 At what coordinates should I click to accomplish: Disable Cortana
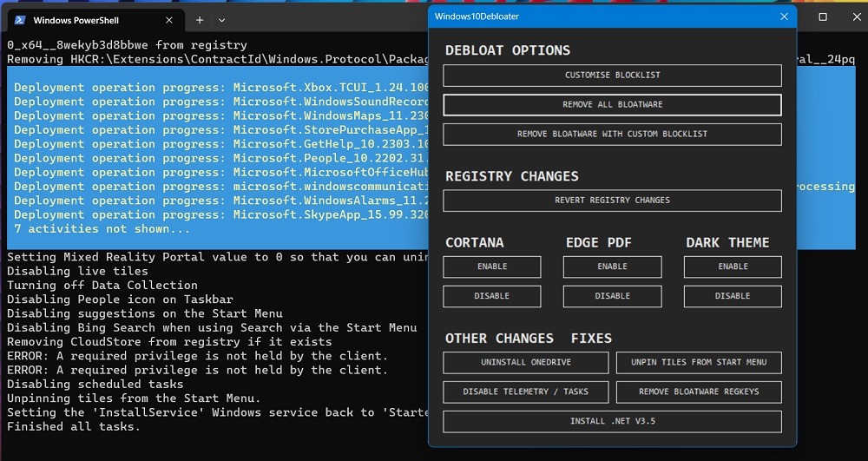coord(492,296)
